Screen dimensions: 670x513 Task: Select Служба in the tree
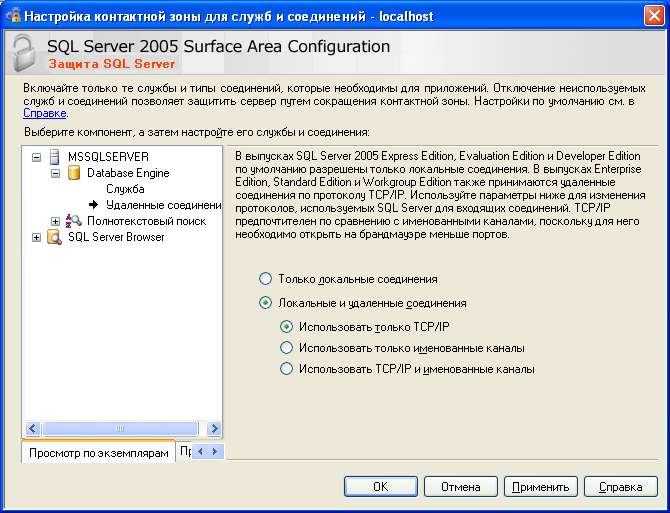click(x=125, y=189)
